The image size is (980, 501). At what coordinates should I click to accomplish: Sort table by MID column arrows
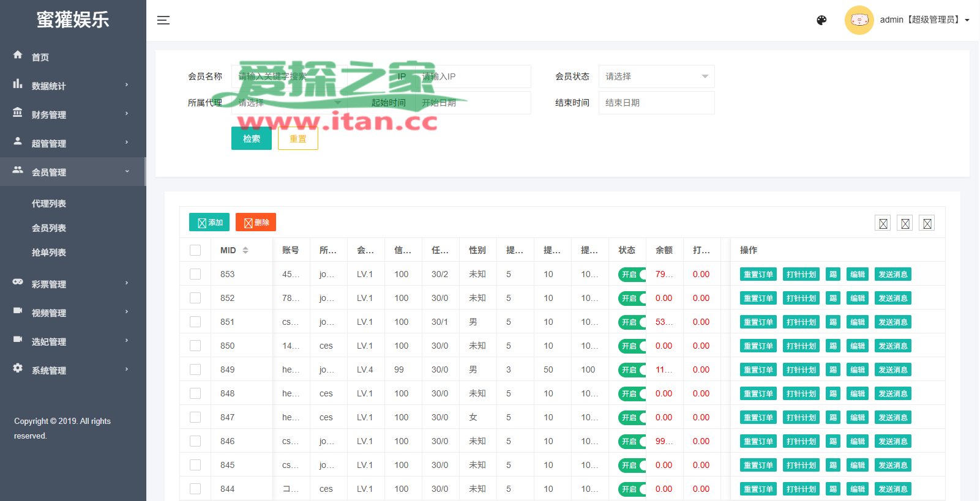point(245,250)
